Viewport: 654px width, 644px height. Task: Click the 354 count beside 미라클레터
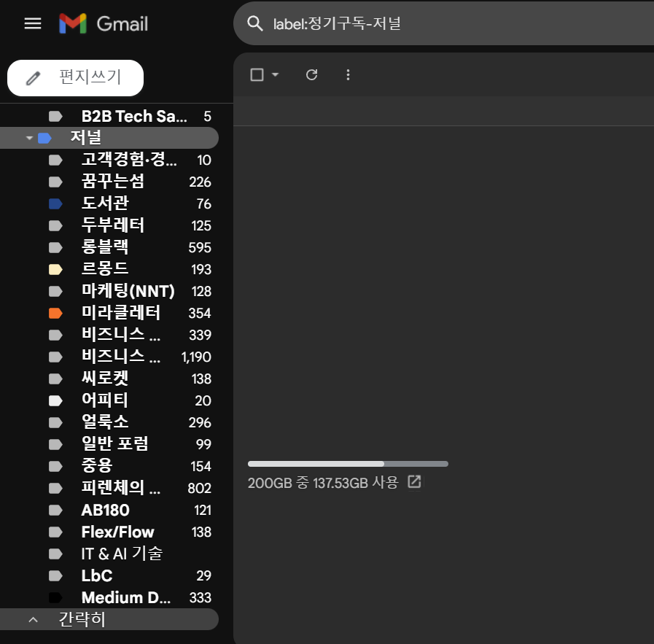[199, 313]
